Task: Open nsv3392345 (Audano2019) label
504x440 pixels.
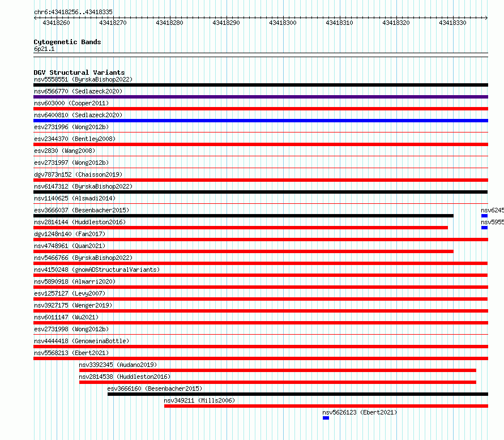Action: point(118,365)
